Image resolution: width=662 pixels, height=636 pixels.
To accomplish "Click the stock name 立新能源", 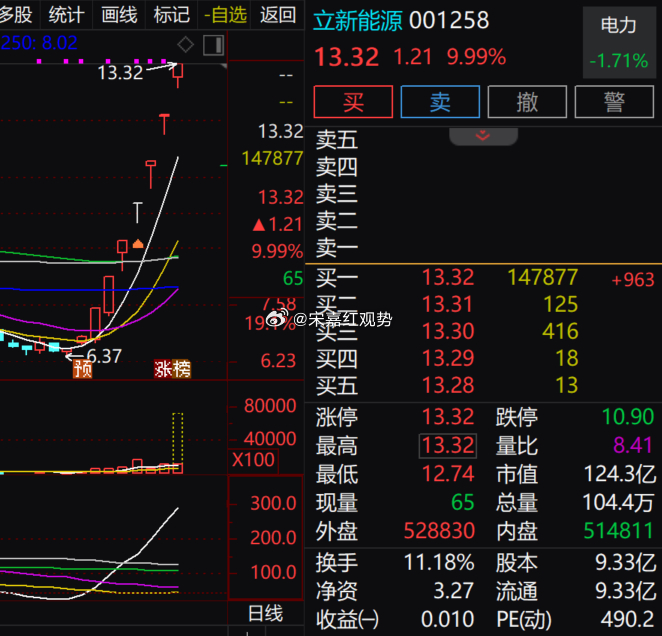I will click(x=357, y=21).
